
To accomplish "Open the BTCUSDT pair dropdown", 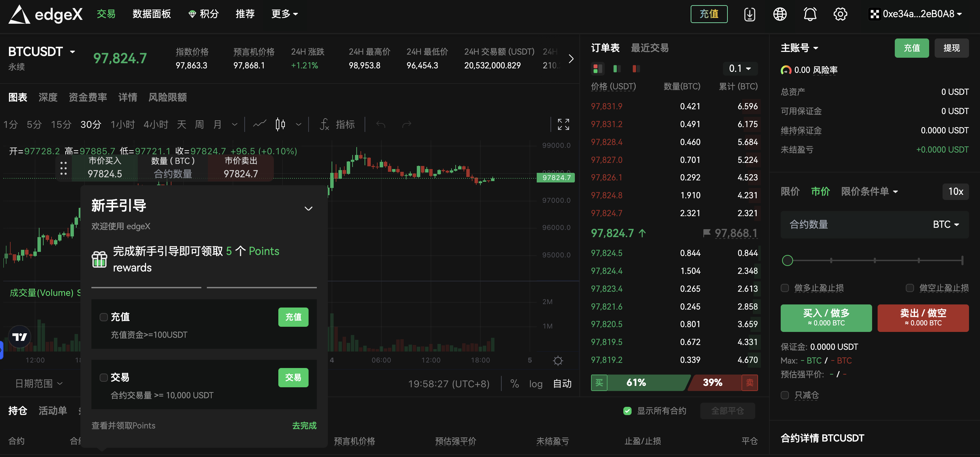I will coord(72,52).
